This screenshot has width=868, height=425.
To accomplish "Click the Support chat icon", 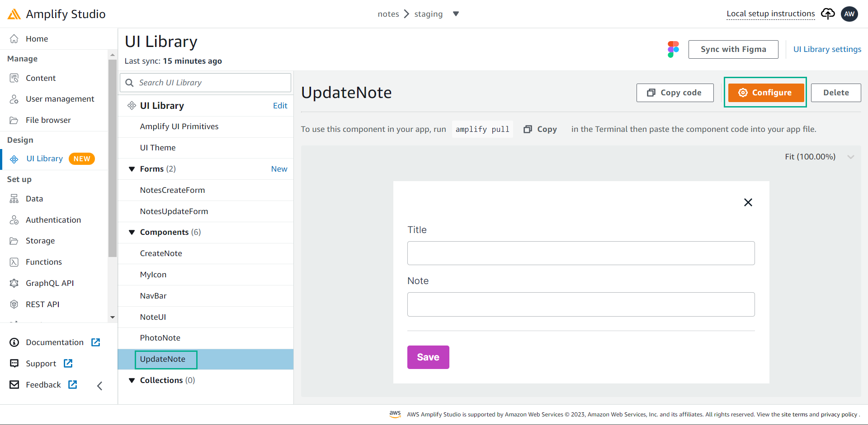I will (x=14, y=364).
